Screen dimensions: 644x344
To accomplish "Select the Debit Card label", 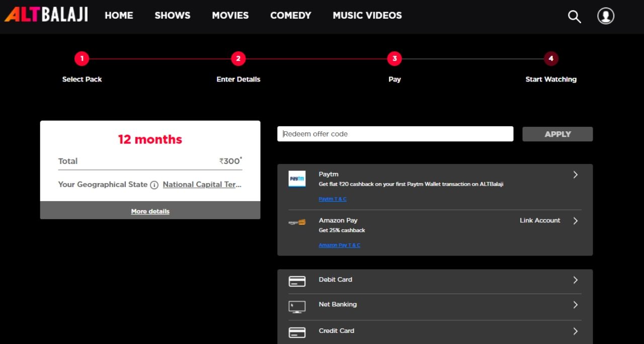I will pos(336,280).
